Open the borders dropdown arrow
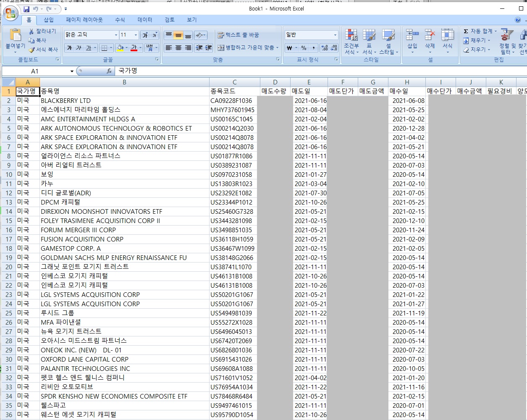This screenshot has height=420, width=527. 110,48
